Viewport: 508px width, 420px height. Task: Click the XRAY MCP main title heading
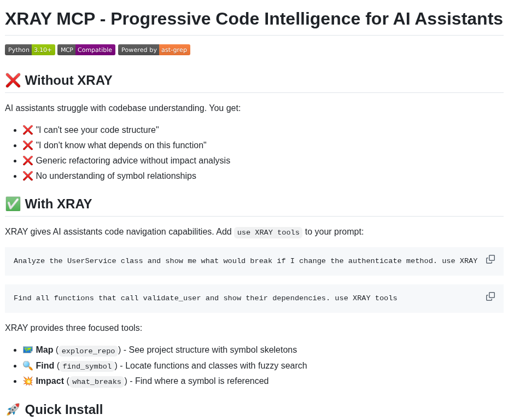[x=254, y=19]
